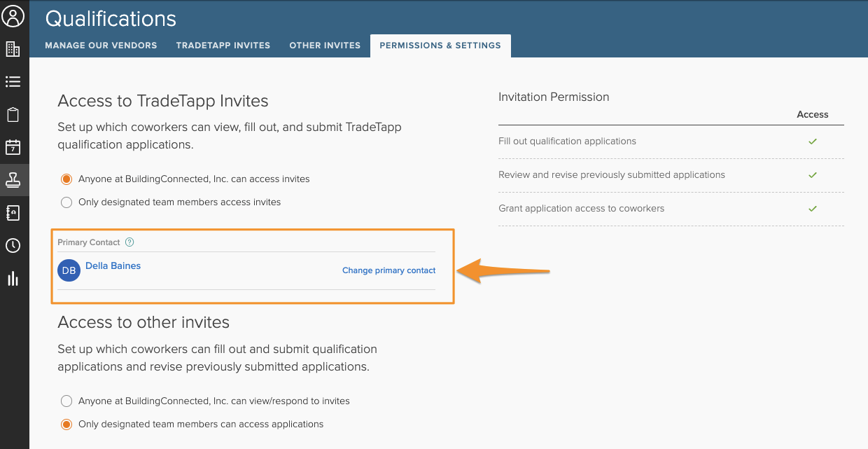Viewport: 868px width, 449px height.
Task: Switch to Manage Our Vendors tab
Action: tap(101, 46)
